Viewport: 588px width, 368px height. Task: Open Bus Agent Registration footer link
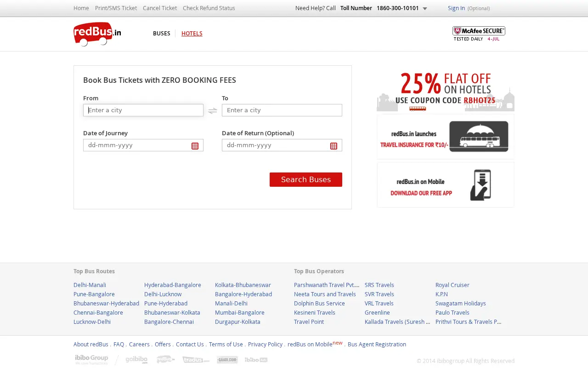click(377, 344)
